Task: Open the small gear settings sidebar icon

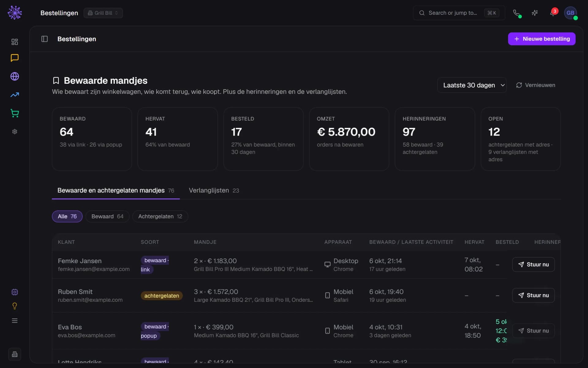Action: (15, 132)
